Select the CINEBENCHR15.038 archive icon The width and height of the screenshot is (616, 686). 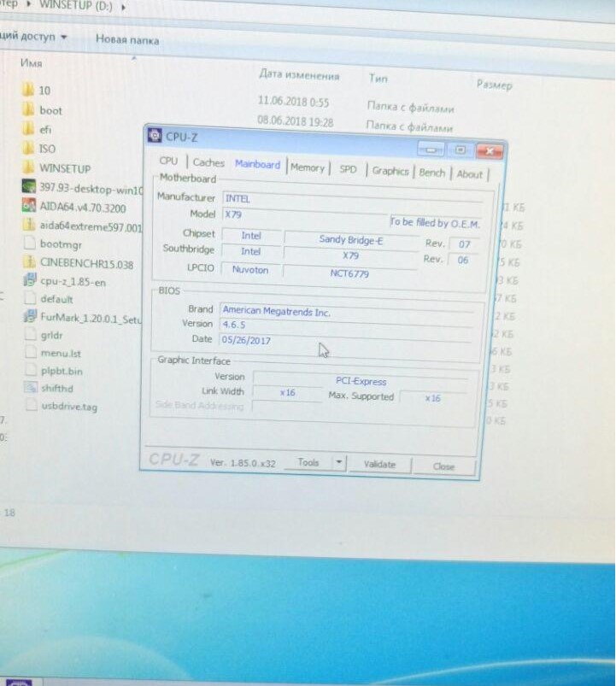pyautogui.click(x=29, y=261)
